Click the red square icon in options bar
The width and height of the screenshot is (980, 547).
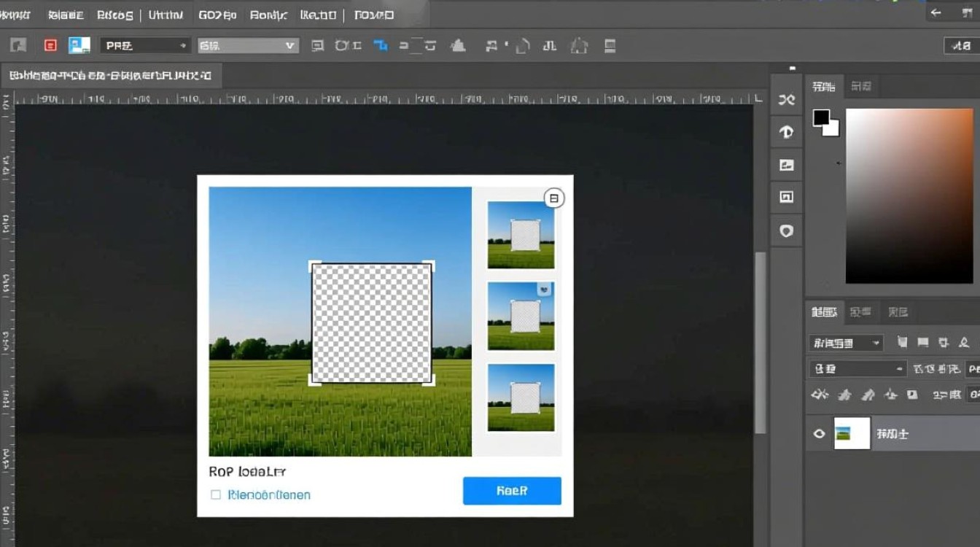coord(50,45)
